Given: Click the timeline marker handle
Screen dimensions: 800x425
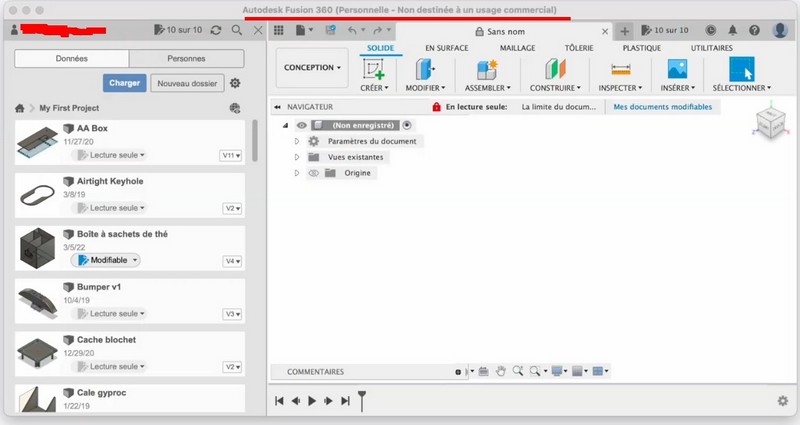Looking at the screenshot, I should tap(362, 400).
